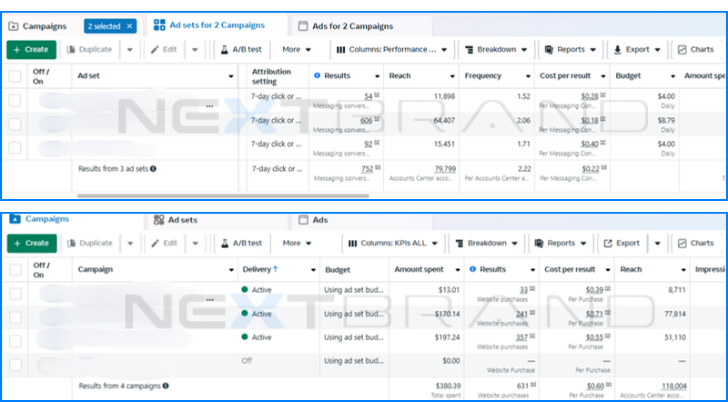728x402 pixels.
Task: Expand the More dropdown in the top toolbar
Action: (296, 49)
